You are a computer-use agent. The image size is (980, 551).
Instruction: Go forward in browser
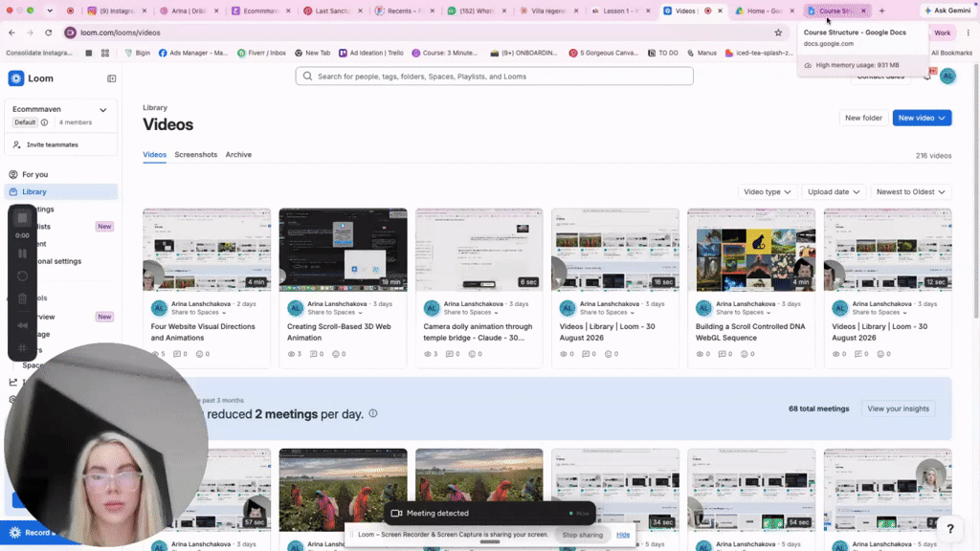(x=30, y=33)
